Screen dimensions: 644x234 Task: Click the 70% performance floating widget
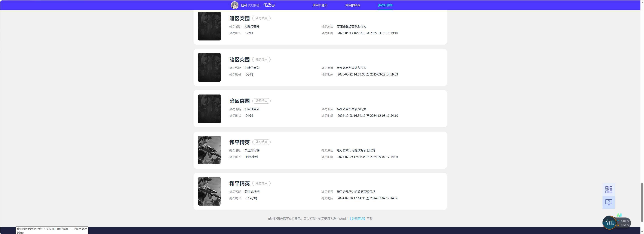point(609,223)
